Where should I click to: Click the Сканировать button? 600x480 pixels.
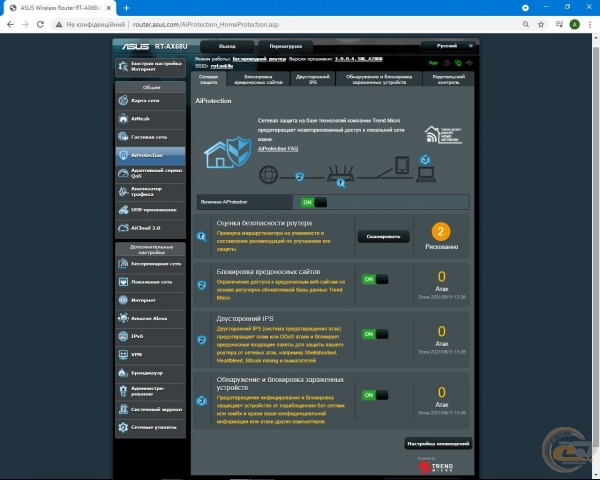(x=383, y=237)
